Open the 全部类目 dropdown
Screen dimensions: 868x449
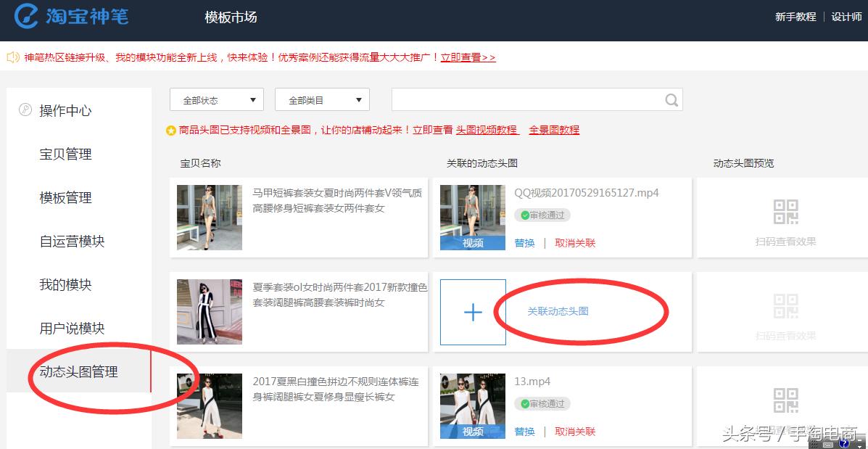(x=321, y=99)
